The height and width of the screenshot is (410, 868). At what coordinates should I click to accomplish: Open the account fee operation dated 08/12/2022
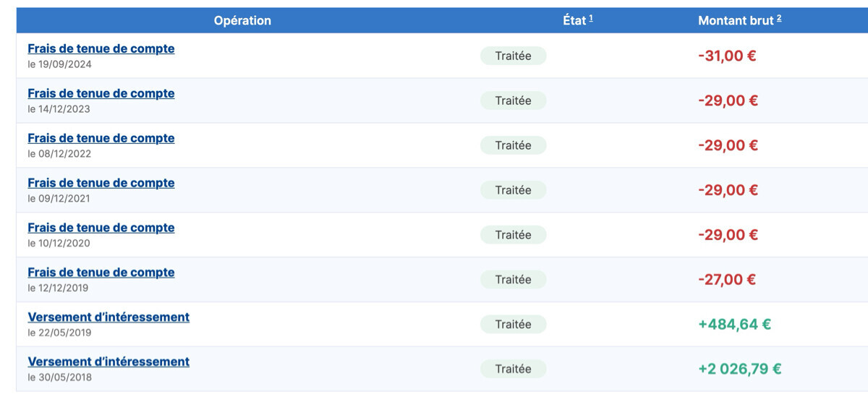tap(101, 139)
